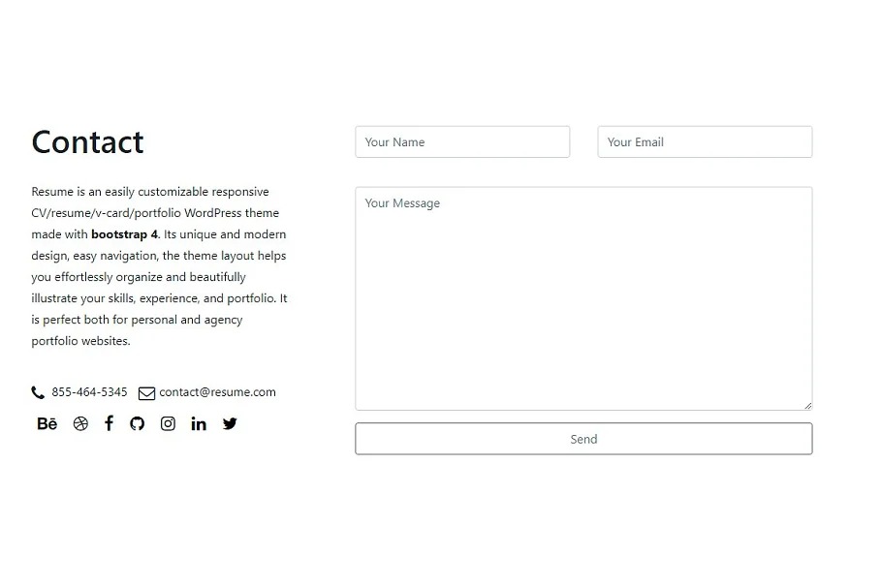Click the bold "bootstrap 4" text
The width and height of the screenshot is (882, 588).
coord(124,234)
